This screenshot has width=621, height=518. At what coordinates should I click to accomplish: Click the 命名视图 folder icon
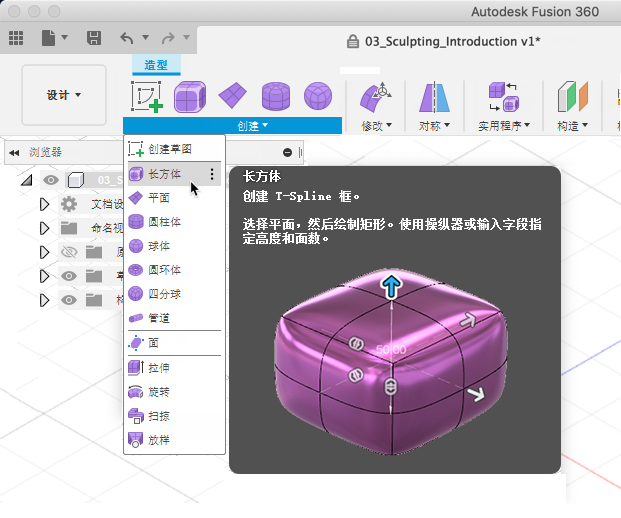69,228
